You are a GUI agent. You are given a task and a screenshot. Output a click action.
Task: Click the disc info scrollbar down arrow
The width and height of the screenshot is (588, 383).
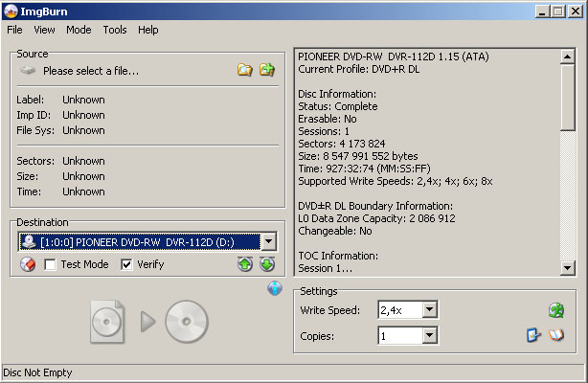pyautogui.click(x=567, y=268)
